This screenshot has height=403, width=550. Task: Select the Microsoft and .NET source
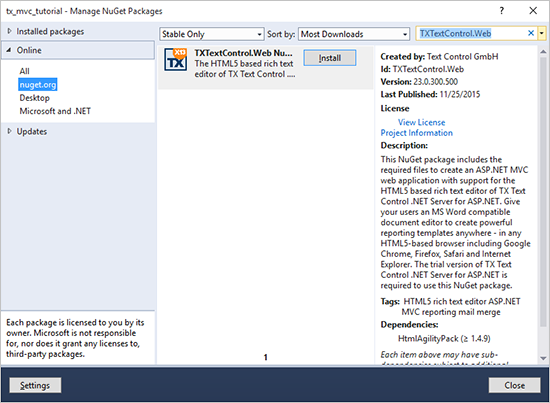point(55,111)
